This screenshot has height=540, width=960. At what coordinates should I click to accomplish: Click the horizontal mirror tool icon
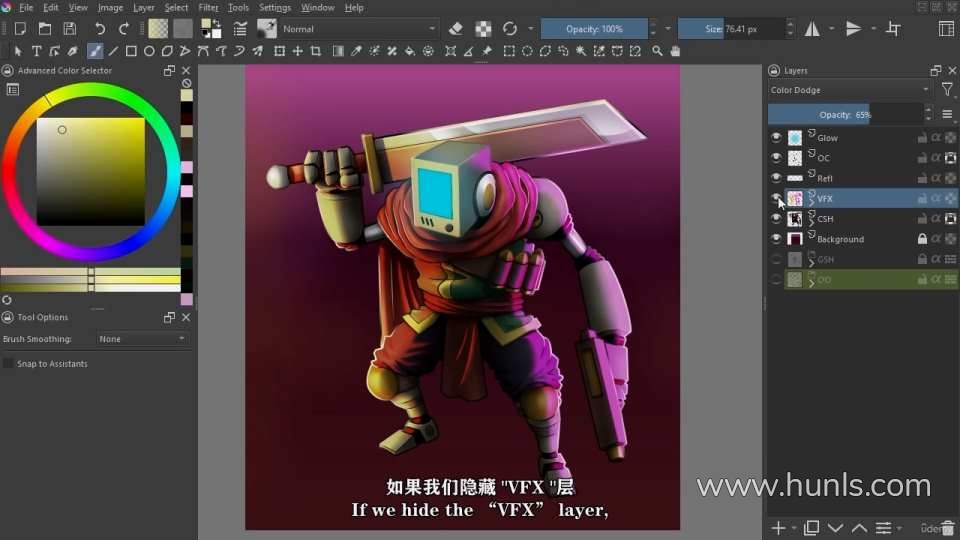tap(812, 29)
